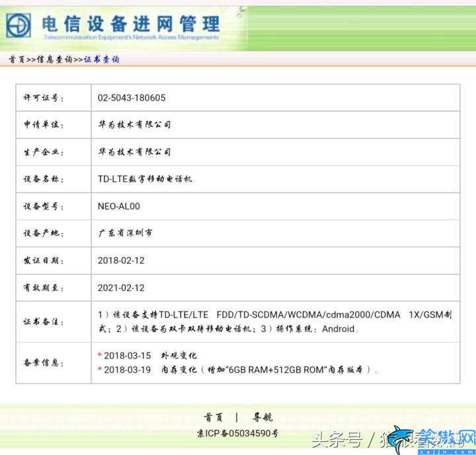
Task: Select origin value 广东省深圳市
Action: (x=125, y=233)
